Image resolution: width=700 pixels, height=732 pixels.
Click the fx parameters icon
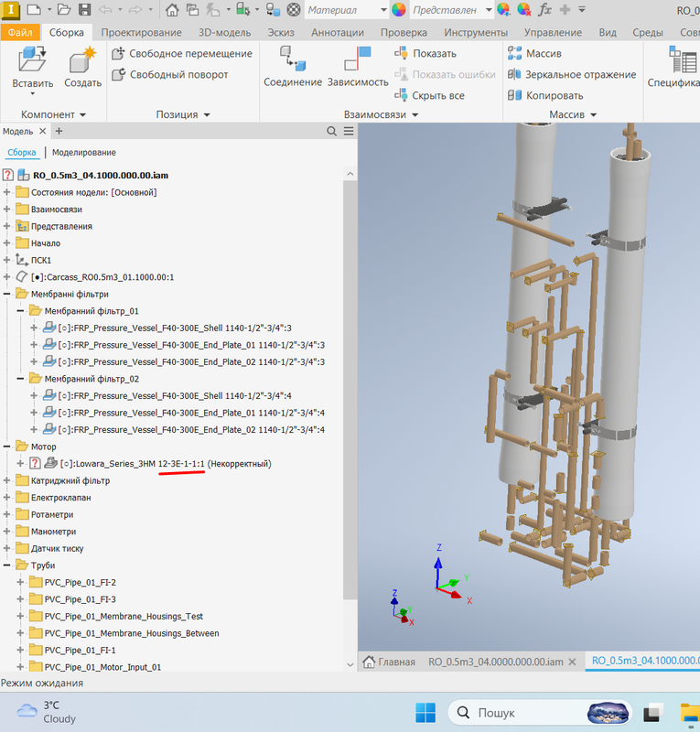pos(544,9)
